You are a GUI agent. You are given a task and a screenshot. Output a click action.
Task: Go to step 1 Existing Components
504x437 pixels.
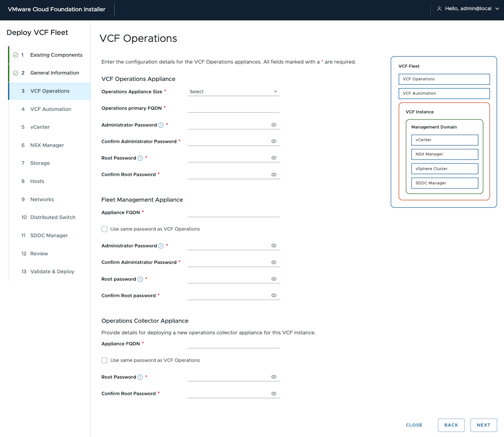point(49,55)
